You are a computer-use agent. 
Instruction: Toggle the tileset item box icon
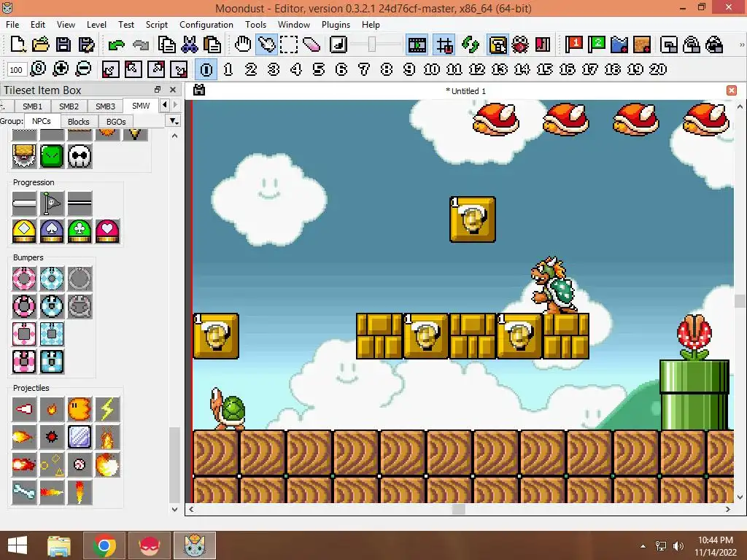[x=498, y=44]
